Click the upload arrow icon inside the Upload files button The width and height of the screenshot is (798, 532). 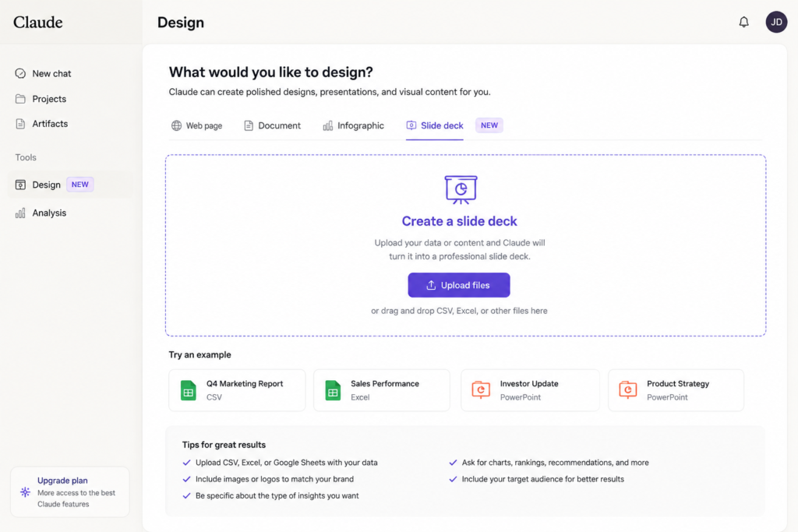pos(431,285)
